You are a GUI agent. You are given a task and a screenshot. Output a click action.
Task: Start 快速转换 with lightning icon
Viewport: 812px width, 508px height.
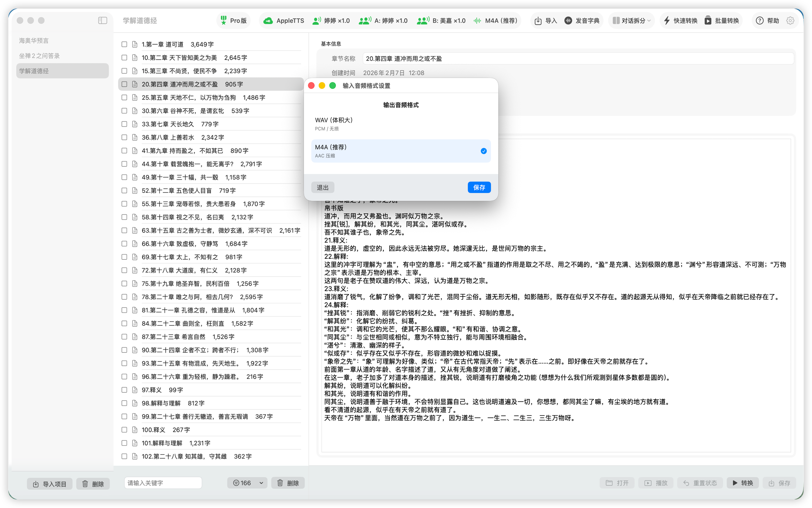[680, 21]
